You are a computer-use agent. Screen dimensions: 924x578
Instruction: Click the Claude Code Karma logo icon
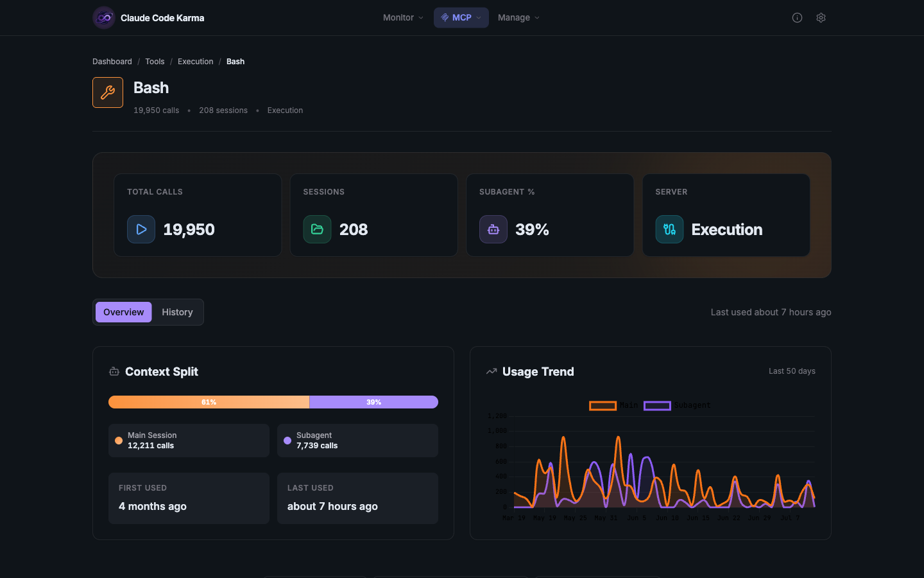click(x=104, y=18)
